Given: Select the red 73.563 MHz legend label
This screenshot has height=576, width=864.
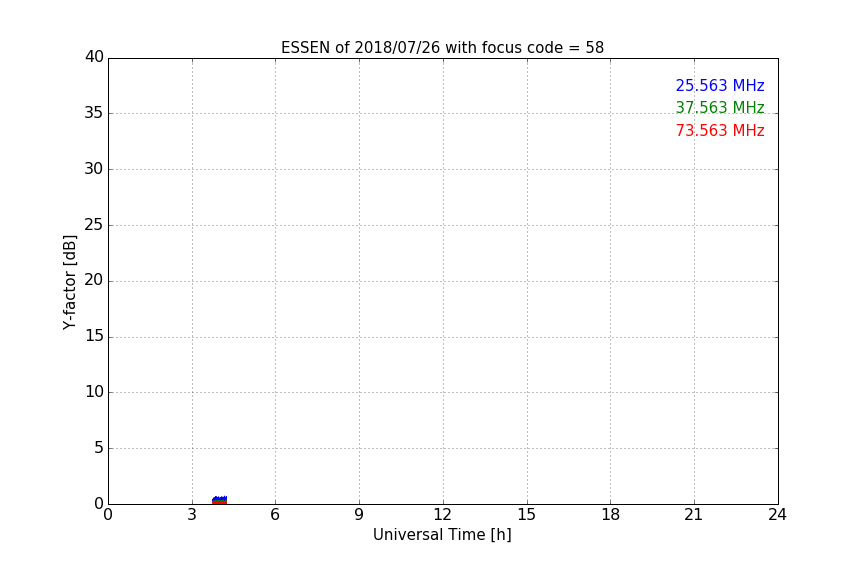Looking at the screenshot, I should pos(720,131).
